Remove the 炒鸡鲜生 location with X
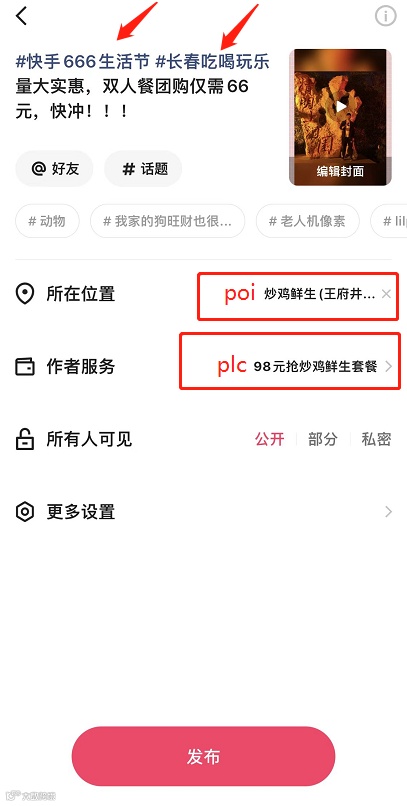Viewport: 407px width, 806px height. [x=386, y=294]
